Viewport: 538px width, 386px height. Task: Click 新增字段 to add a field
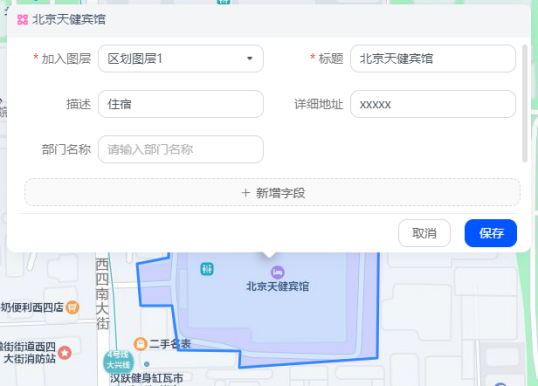pos(272,192)
